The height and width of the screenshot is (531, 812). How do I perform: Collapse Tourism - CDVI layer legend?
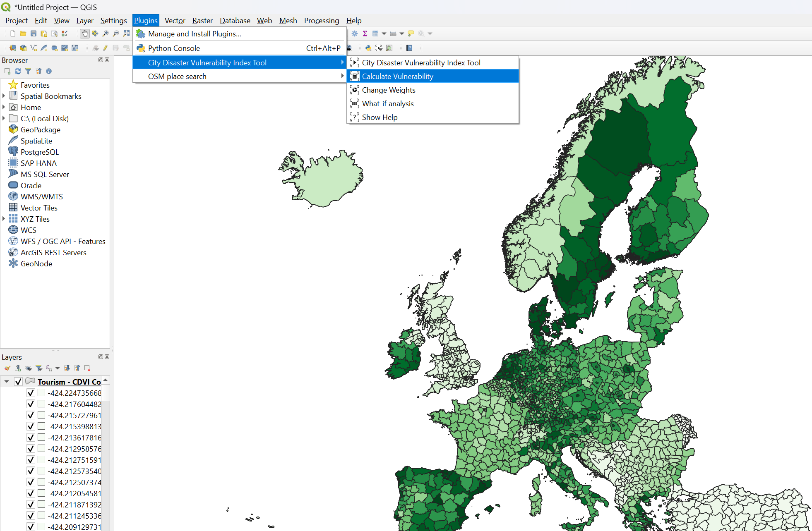tap(7, 382)
